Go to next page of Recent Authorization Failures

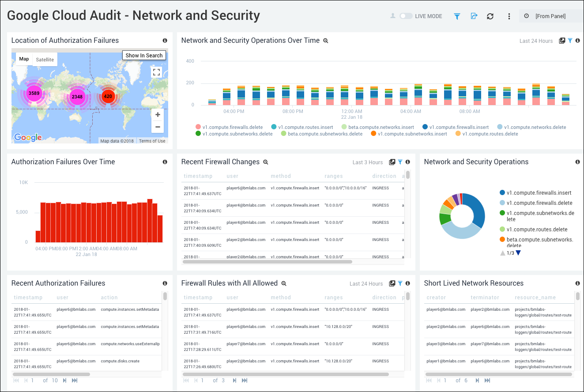(x=65, y=380)
